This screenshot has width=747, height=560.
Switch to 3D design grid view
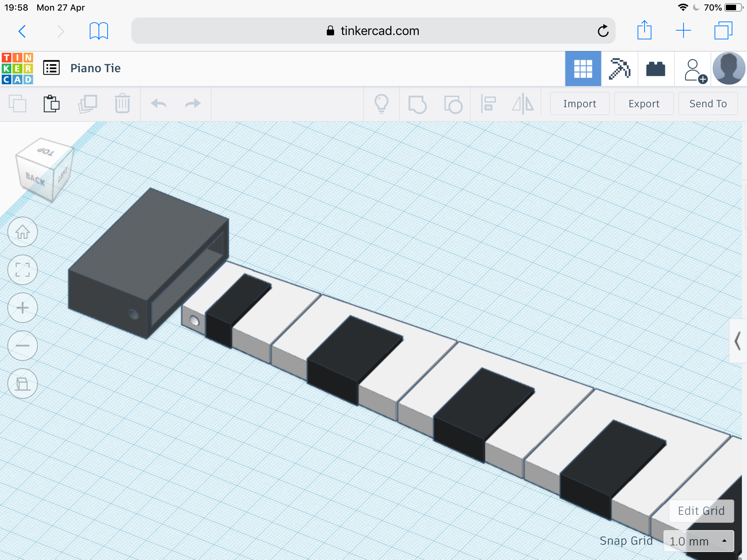click(x=583, y=69)
